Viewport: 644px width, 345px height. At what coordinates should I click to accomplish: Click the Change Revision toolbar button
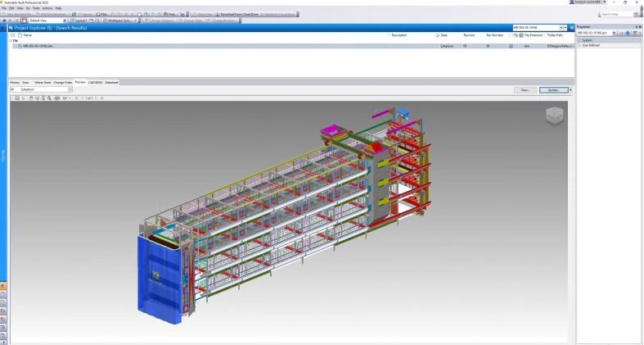(223, 20)
